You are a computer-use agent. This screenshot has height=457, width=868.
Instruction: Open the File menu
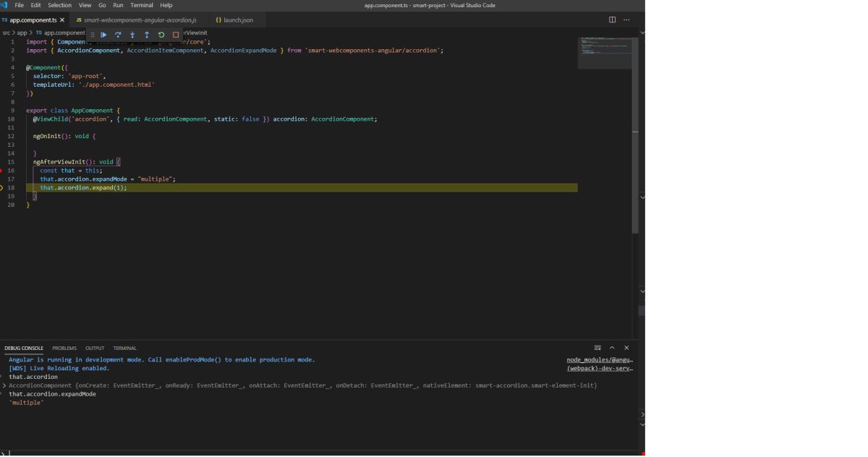click(x=20, y=5)
